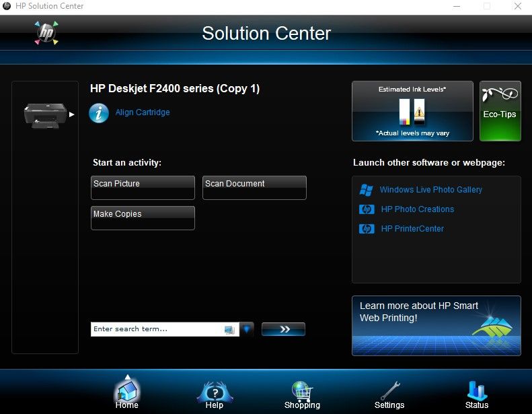Click the HP icon in title bar
This screenshot has width=532, height=414.
point(7,6)
